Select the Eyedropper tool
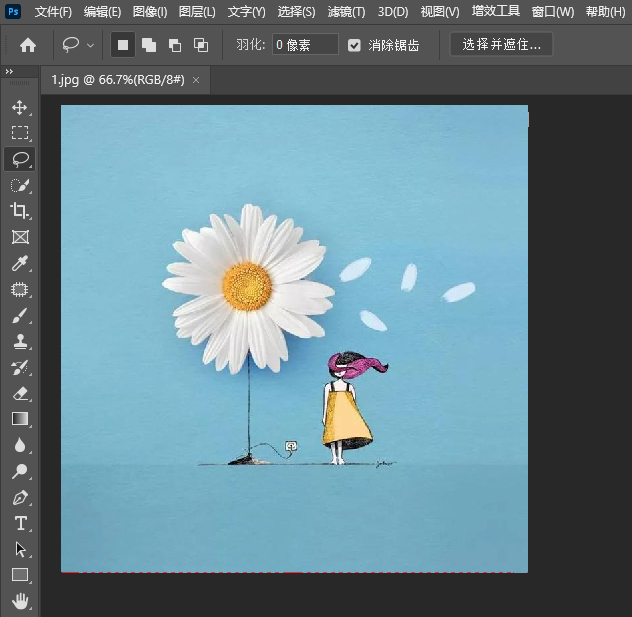Image resolution: width=632 pixels, height=617 pixels. tap(19, 264)
